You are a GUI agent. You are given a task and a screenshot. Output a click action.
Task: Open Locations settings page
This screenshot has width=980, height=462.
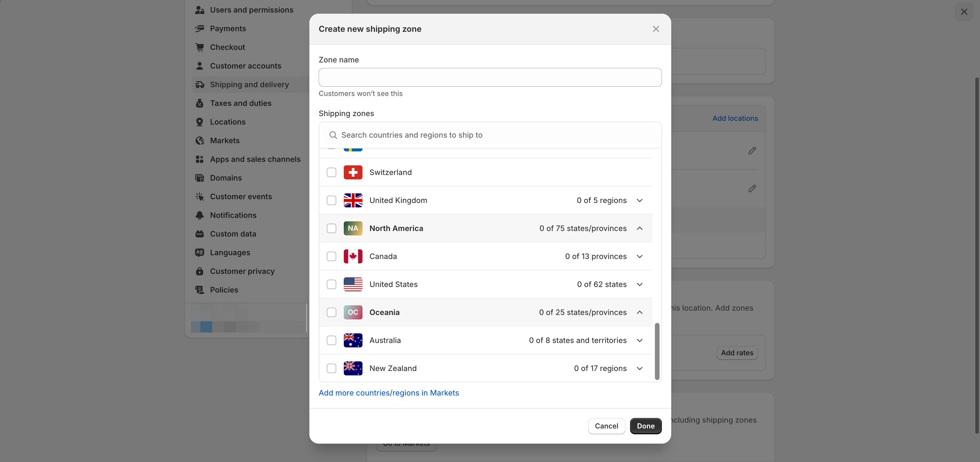[x=228, y=122]
